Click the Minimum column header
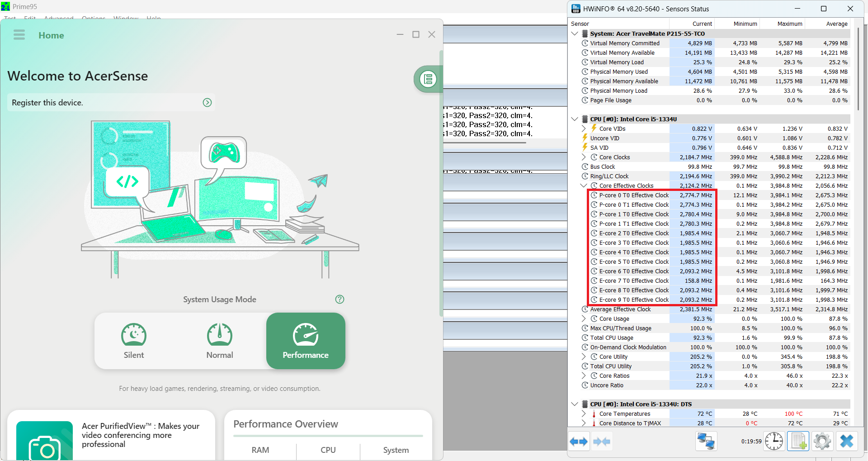This screenshot has height=461, width=868. (x=737, y=24)
